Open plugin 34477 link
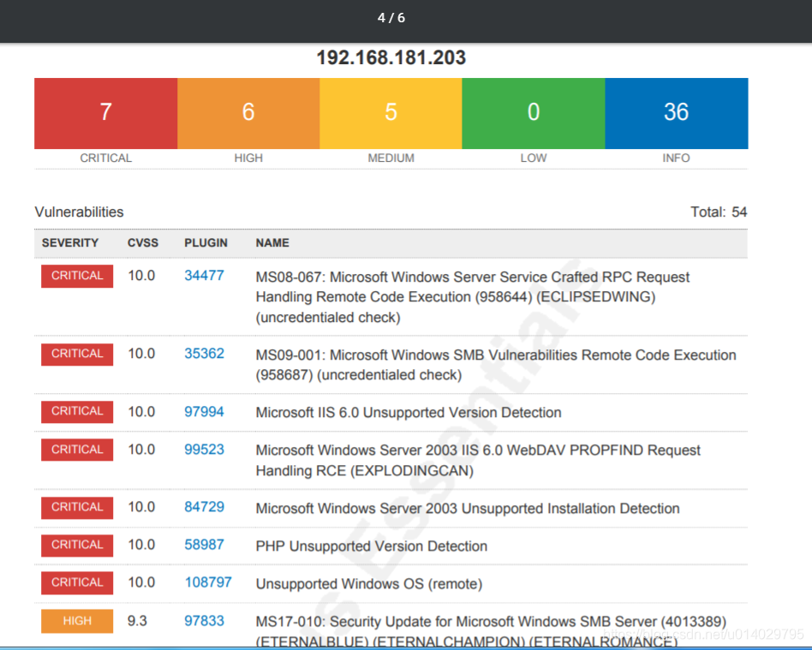The width and height of the screenshot is (812, 650). point(204,276)
